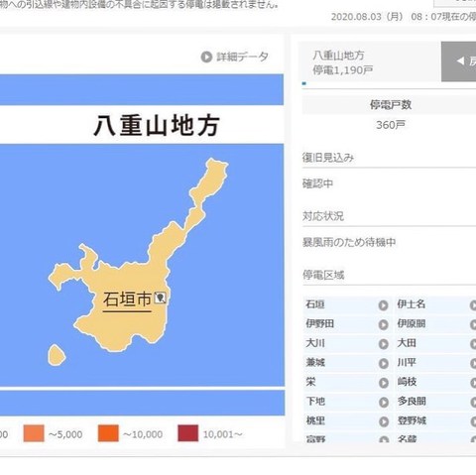Select the 石垣市 label on the map
The image size is (476, 475).
coord(127,299)
